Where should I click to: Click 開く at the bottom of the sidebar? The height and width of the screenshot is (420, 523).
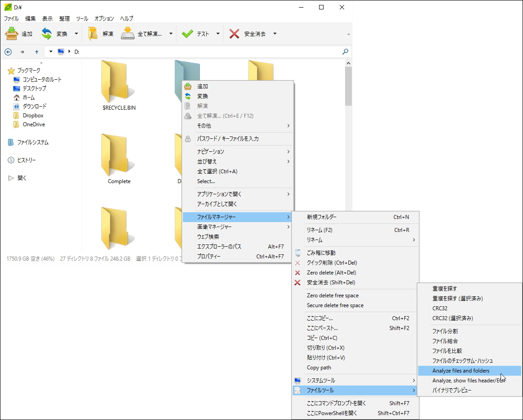tap(21, 178)
